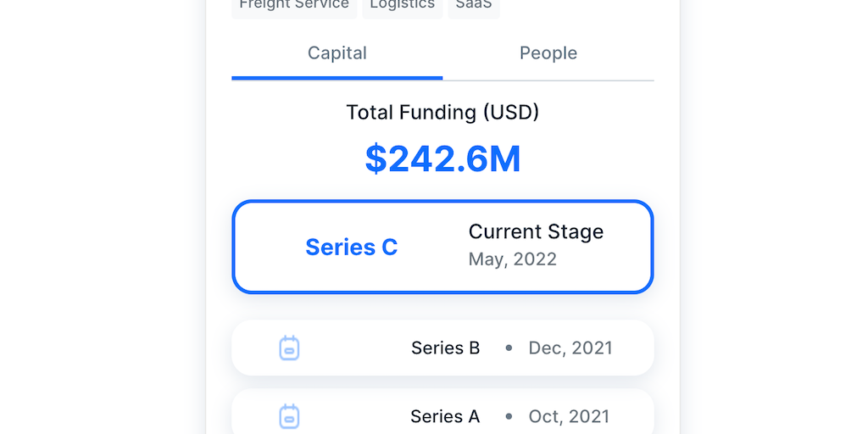Select the Current Stage text
868x434 pixels.
click(x=536, y=232)
